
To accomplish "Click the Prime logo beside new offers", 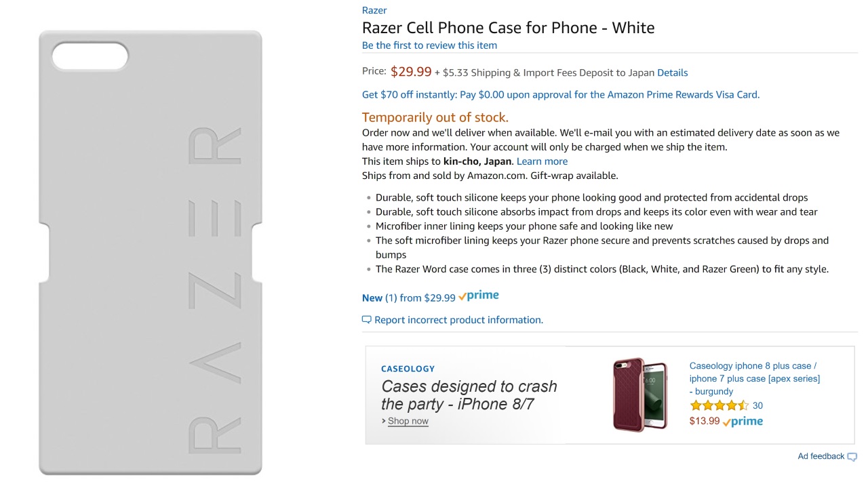I will [x=479, y=296].
